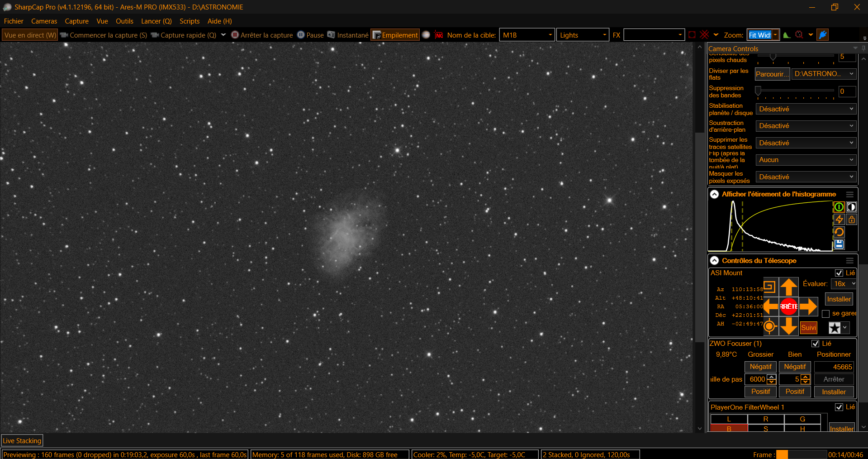Image resolution: width=868 pixels, height=459 pixels.
Task: Open the background subtraction dropdown
Action: (x=806, y=126)
